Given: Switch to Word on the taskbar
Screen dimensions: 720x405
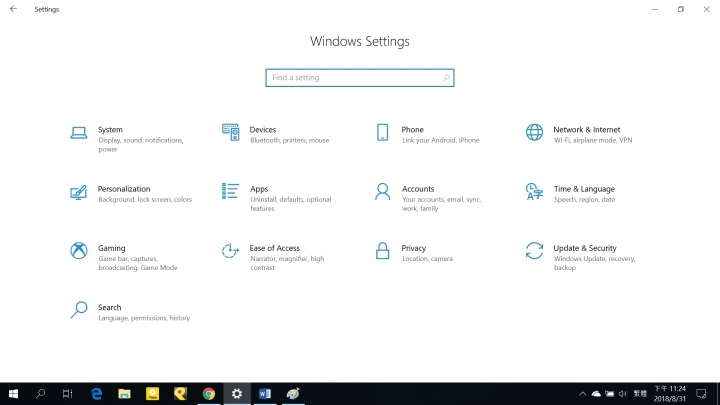Looking at the screenshot, I should coord(265,394).
